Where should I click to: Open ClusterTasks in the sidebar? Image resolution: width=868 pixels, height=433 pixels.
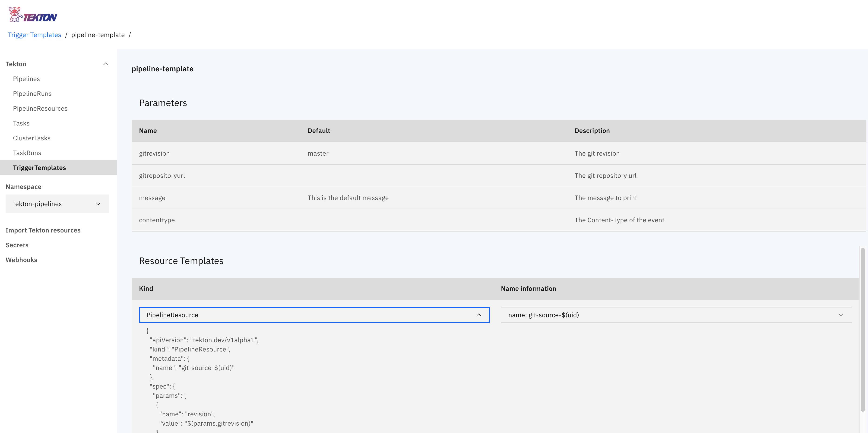[x=32, y=138]
